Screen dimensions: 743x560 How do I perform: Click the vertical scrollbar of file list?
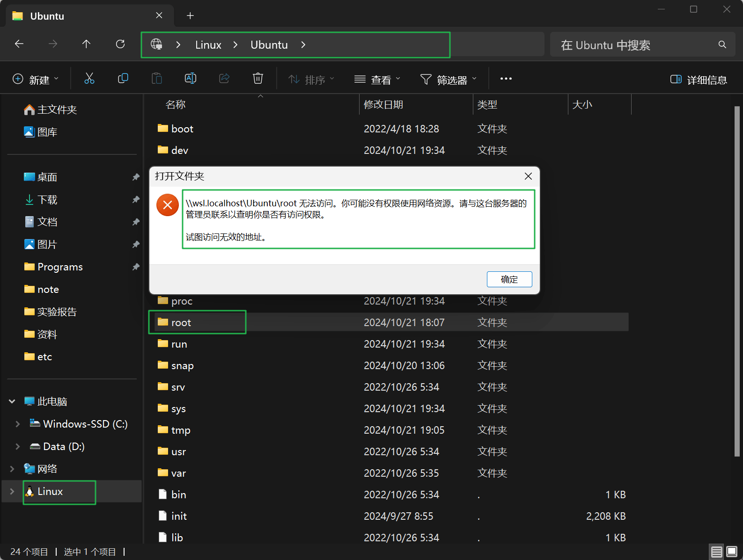pos(737,281)
